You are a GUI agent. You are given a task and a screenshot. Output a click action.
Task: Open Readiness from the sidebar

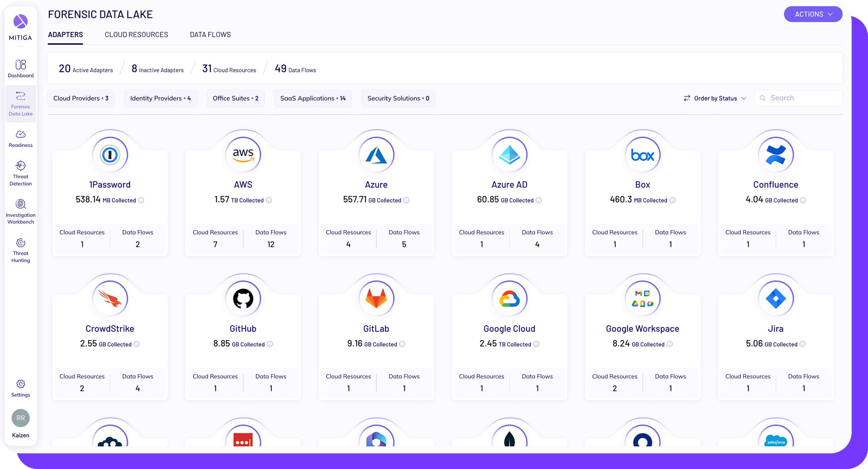[21, 138]
